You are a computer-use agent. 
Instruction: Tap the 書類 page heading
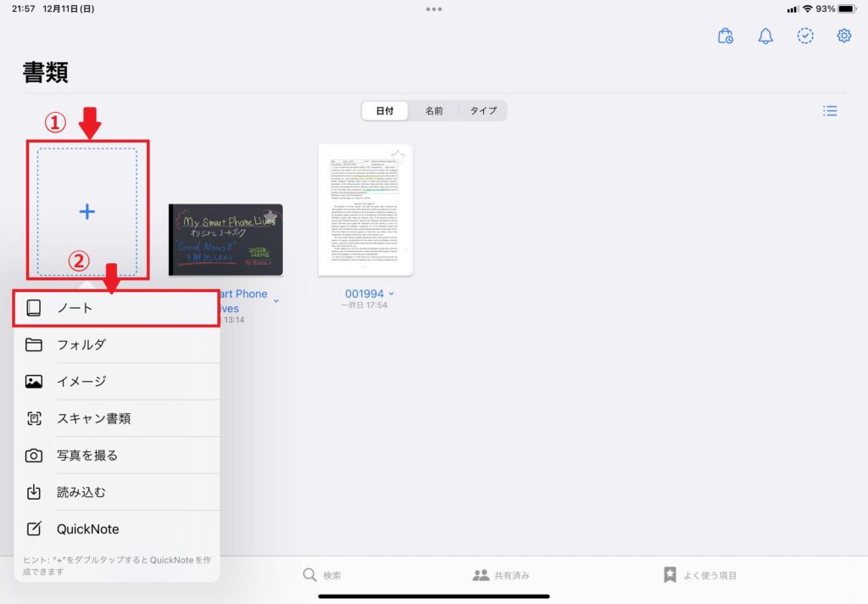46,73
